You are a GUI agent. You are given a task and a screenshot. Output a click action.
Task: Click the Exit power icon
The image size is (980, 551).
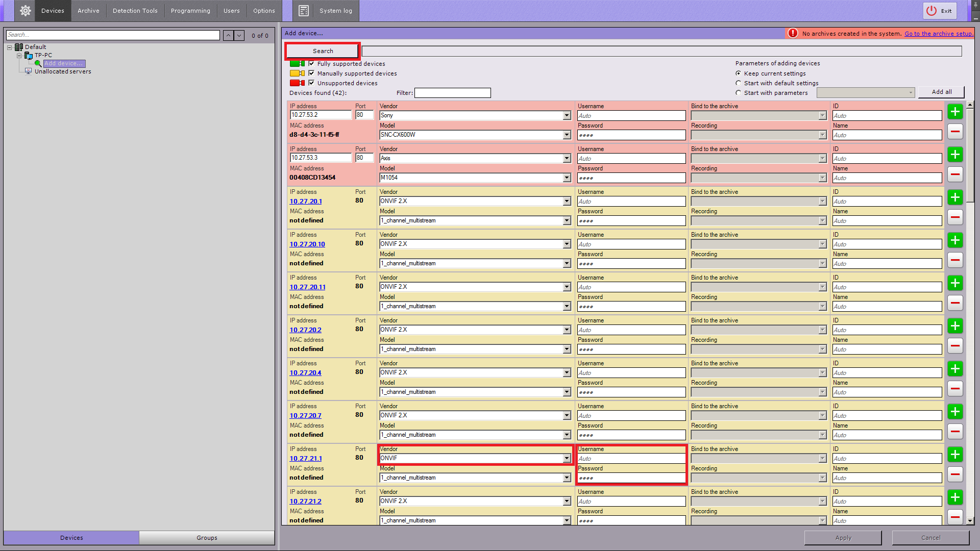(x=932, y=11)
